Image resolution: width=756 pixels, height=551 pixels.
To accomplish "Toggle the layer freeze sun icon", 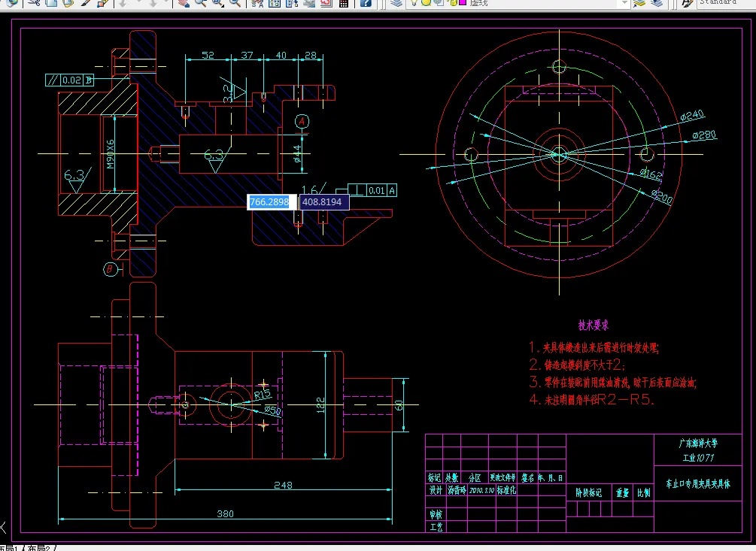I will click(426, 2).
